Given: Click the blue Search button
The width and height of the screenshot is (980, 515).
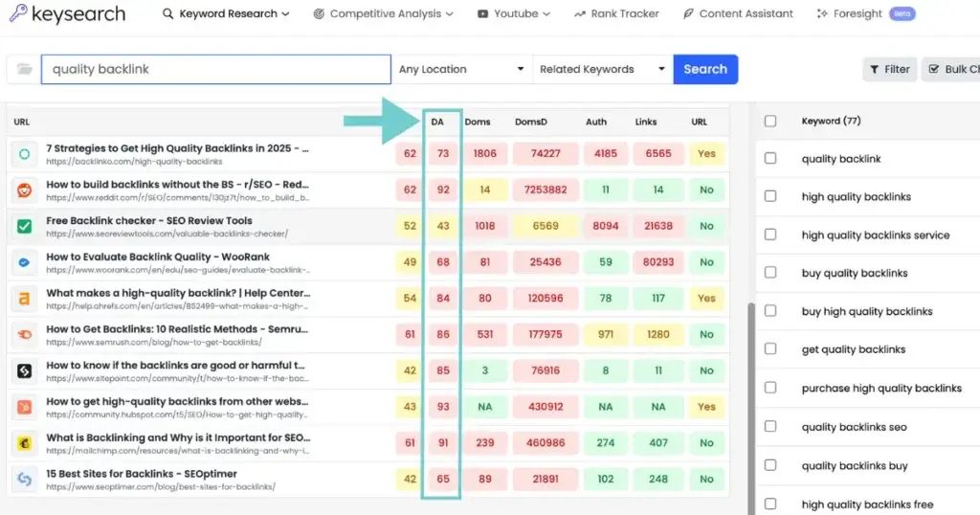Looking at the screenshot, I should point(705,69).
